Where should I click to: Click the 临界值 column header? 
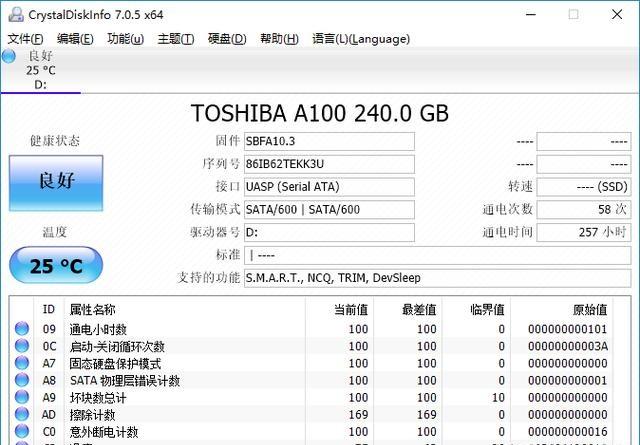[487, 309]
